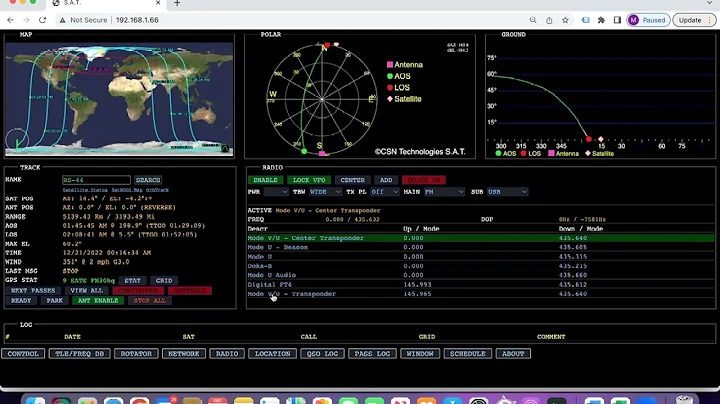
Task: Show NEXT PASSES
Action: coord(33,291)
